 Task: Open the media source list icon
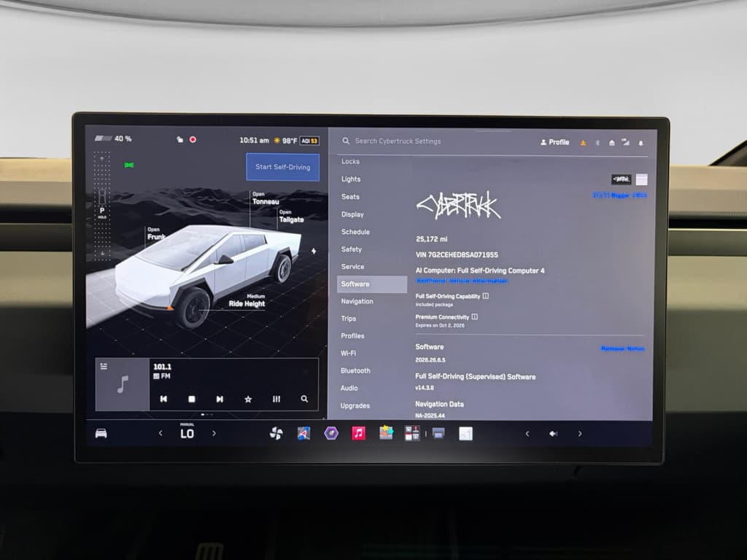click(x=104, y=366)
